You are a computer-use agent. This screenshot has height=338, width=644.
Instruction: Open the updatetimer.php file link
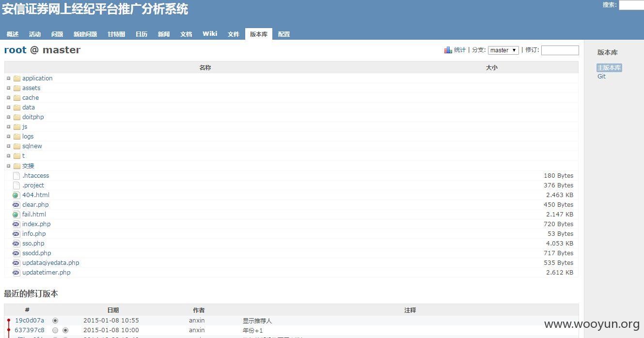(47, 273)
